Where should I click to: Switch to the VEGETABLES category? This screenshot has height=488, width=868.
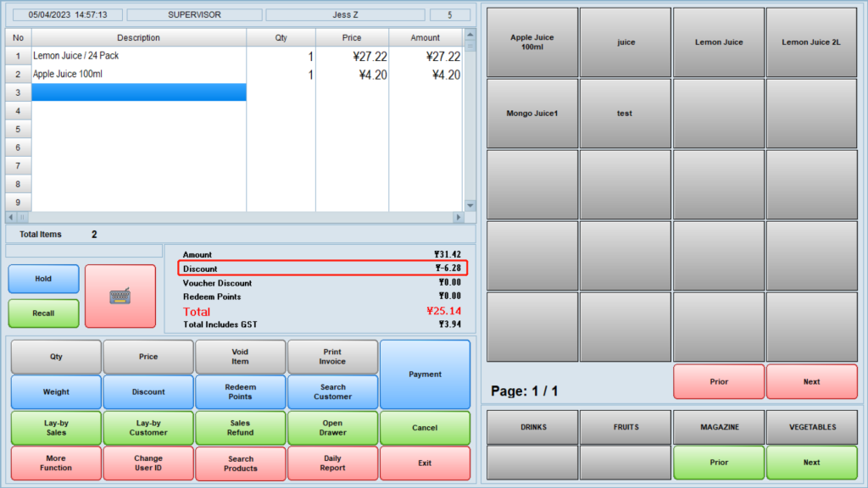click(x=811, y=427)
